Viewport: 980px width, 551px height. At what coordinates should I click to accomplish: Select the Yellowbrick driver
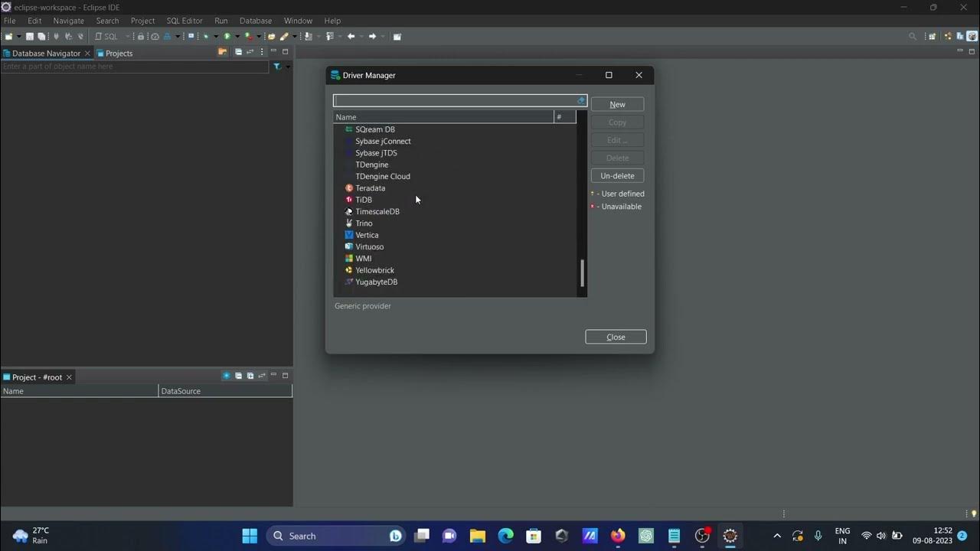374,270
